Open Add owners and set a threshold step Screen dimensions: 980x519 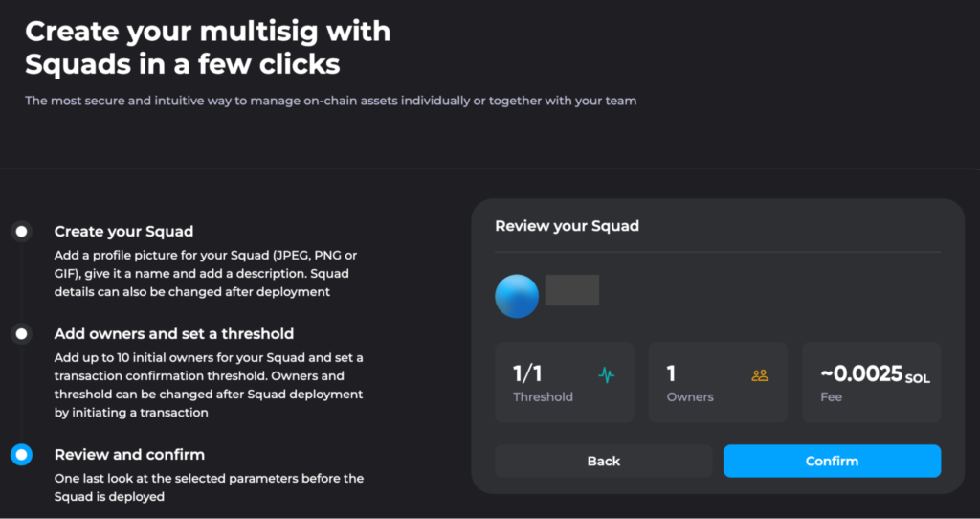[x=174, y=334]
